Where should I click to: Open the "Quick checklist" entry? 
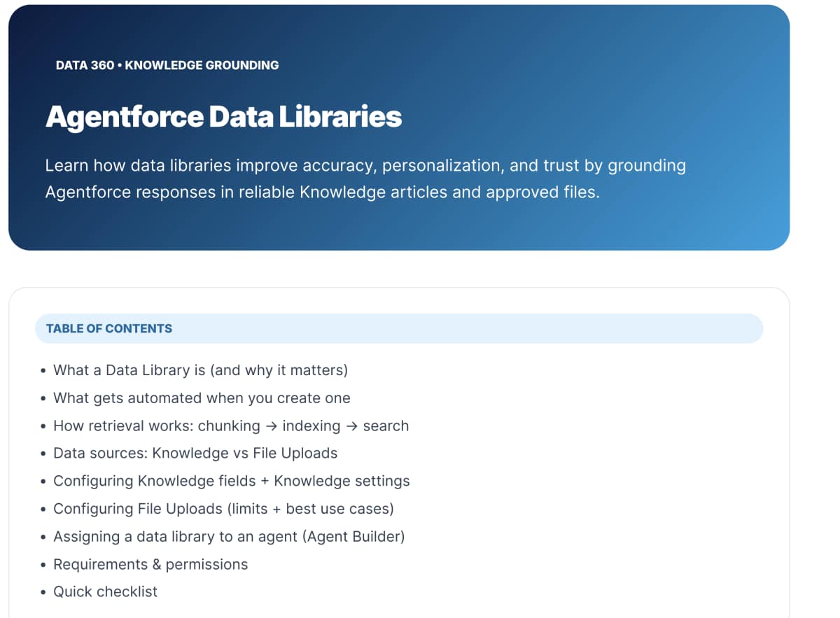[105, 592]
